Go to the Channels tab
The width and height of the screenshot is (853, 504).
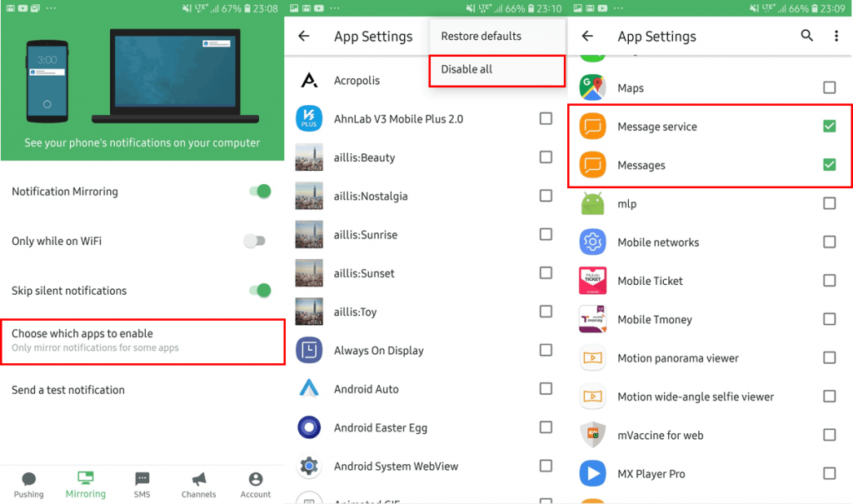click(x=198, y=484)
